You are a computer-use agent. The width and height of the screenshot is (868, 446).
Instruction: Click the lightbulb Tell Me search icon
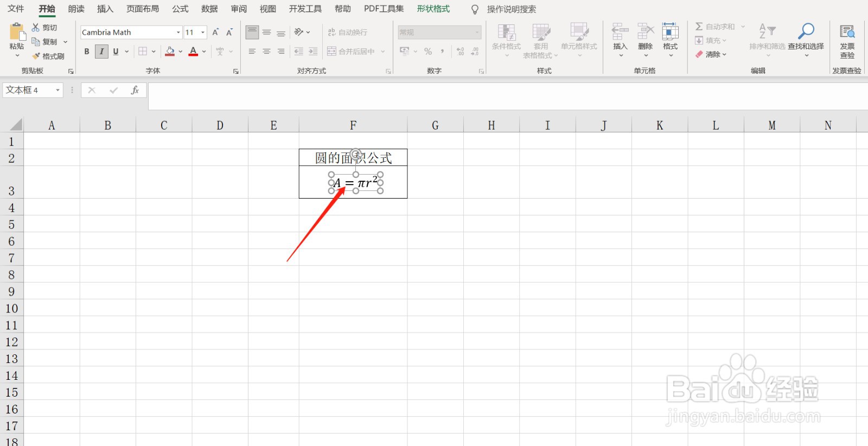pyautogui.click(x=475, y=9)
